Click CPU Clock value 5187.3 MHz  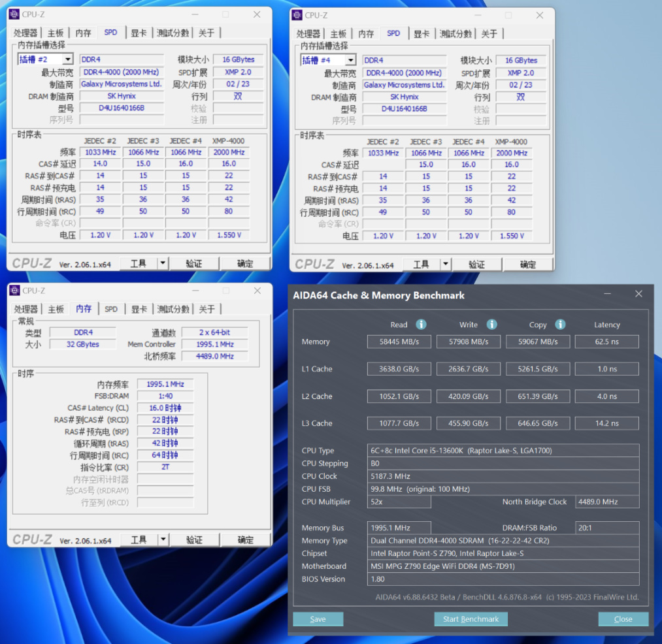pyautogui.click(x=503, y=476)
